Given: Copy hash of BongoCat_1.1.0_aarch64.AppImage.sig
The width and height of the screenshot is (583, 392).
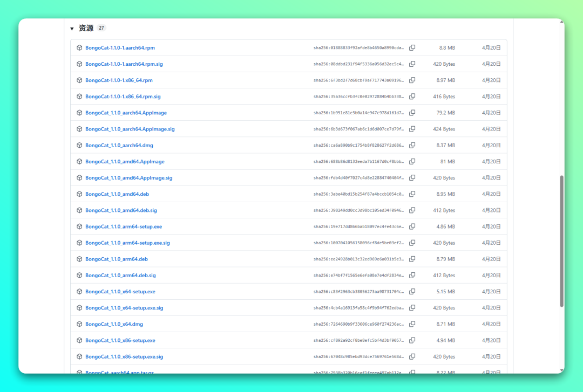Looking at the screenshot, I should pyautogui.click(x=412, y=129).
